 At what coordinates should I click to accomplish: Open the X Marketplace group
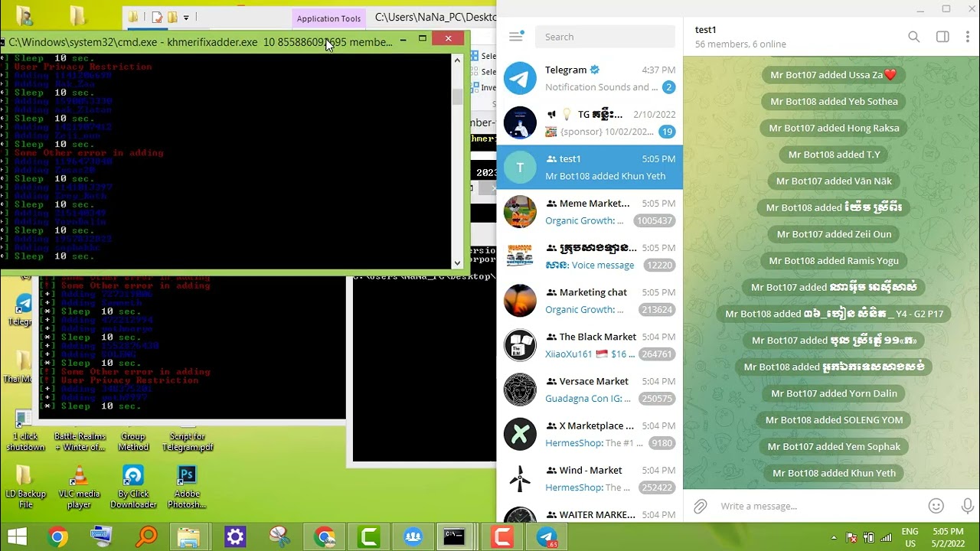(590, 434)
